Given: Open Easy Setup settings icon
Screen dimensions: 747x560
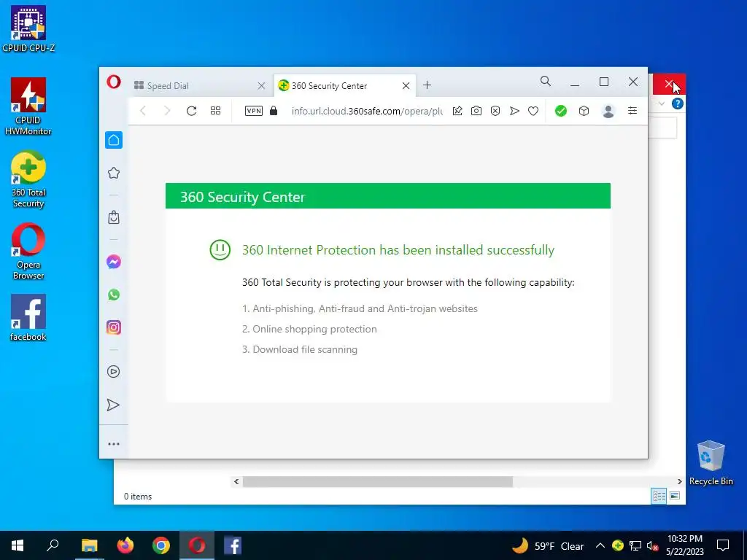Looking at the screenshot, I should (632, 111).
